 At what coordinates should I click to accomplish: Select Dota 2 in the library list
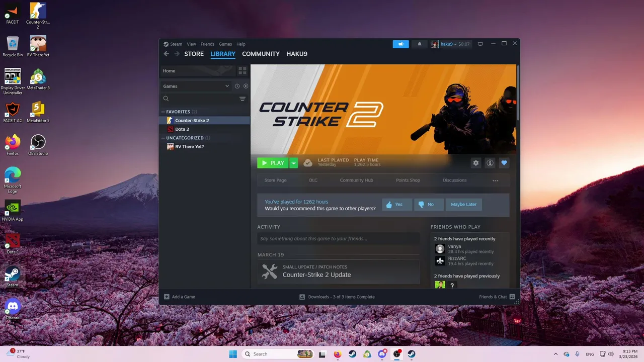point(205,129)
